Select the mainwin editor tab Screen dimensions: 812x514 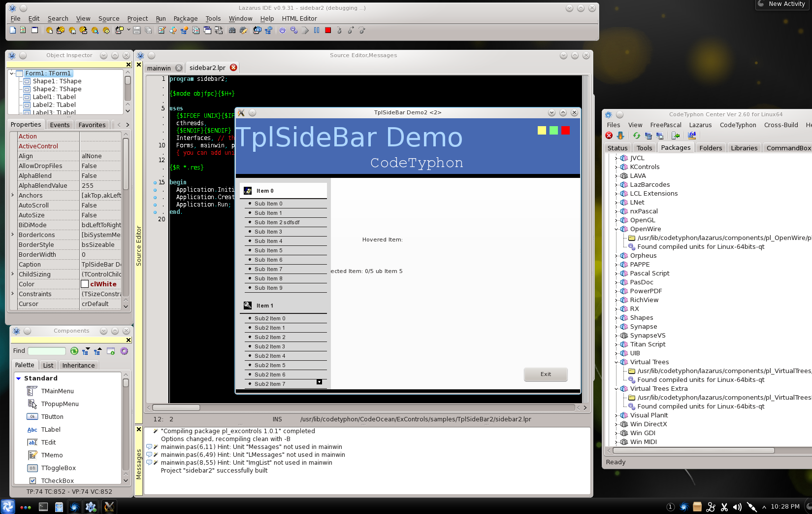tap(159, 68)
